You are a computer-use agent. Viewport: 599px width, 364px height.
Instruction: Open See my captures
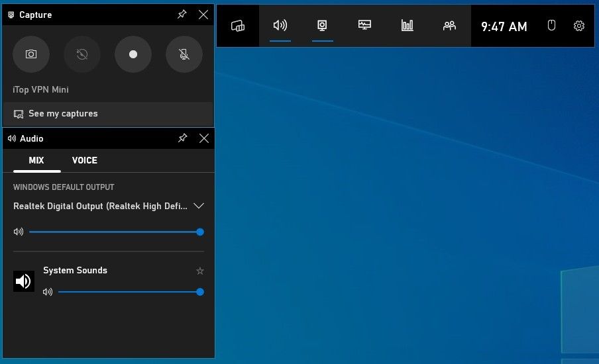pos(108,114)
